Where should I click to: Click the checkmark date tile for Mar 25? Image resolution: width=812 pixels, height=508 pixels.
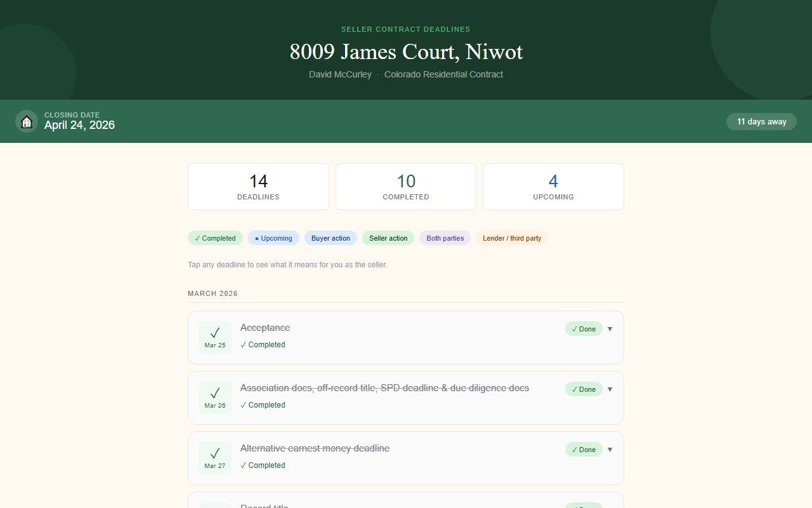tap(215, 337)
